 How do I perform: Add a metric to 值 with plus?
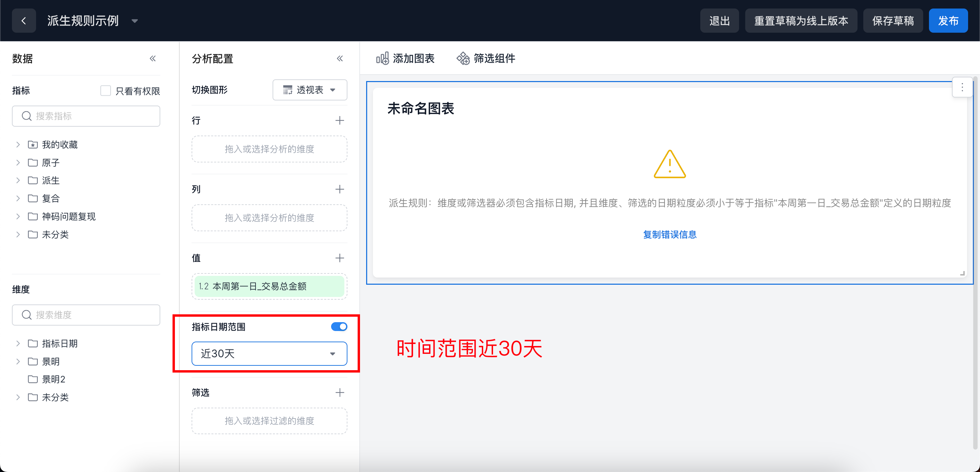340,258
